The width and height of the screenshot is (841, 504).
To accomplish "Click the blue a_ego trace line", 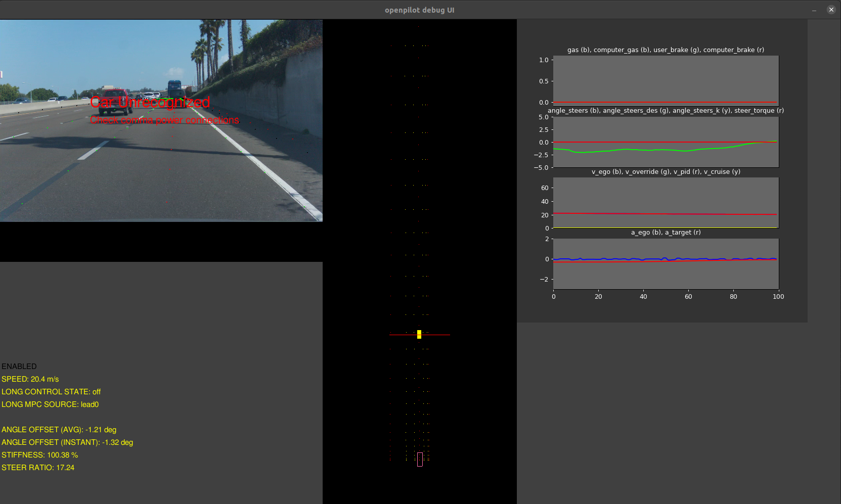I will coord(657,259).
